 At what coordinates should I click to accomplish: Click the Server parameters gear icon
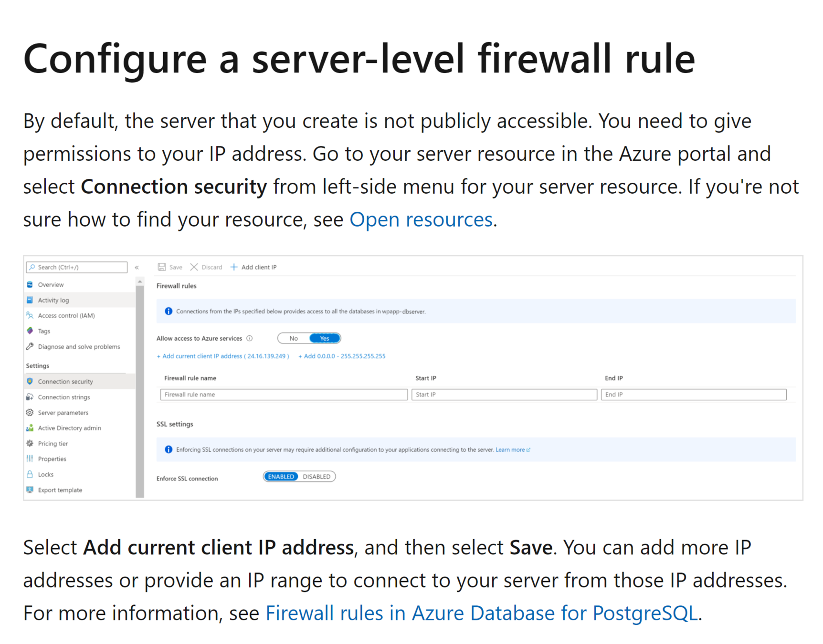pyautogui.click(x=30, y=412)
